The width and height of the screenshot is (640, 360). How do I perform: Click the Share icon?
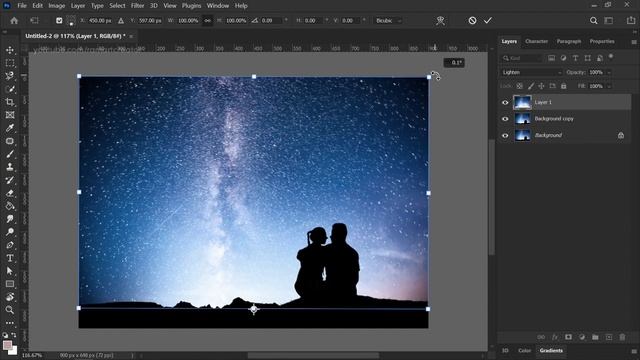tap(631, 20)
